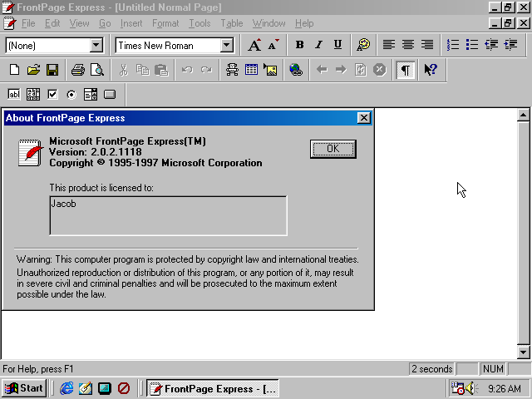Screen dimensions: 532x399
Task: Align text left
Action: (389, 45)
